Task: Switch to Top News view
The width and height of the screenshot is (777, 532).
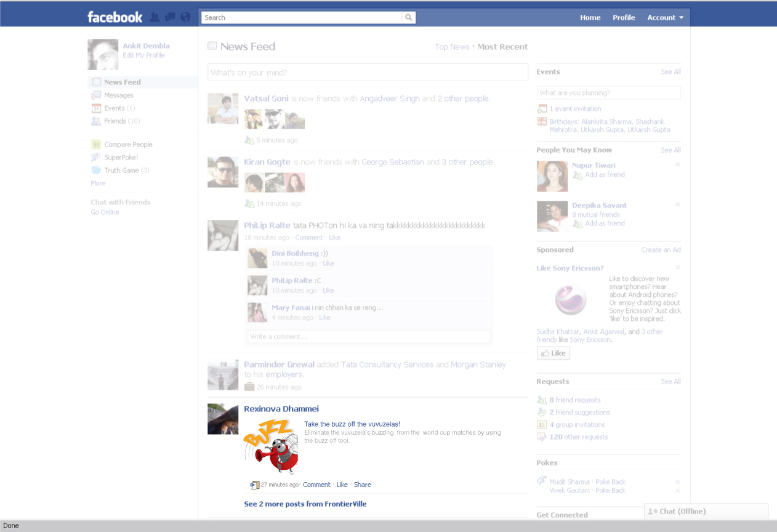Action: 452,47
